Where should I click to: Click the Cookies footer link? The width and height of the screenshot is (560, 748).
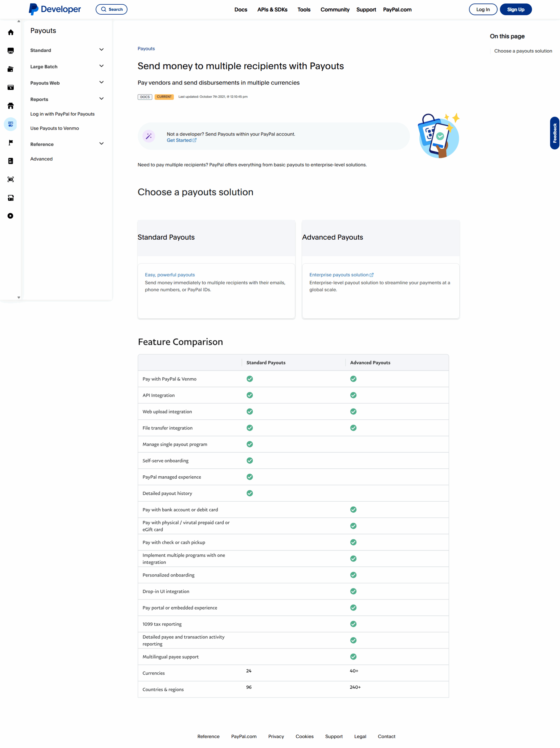point(305,736)
